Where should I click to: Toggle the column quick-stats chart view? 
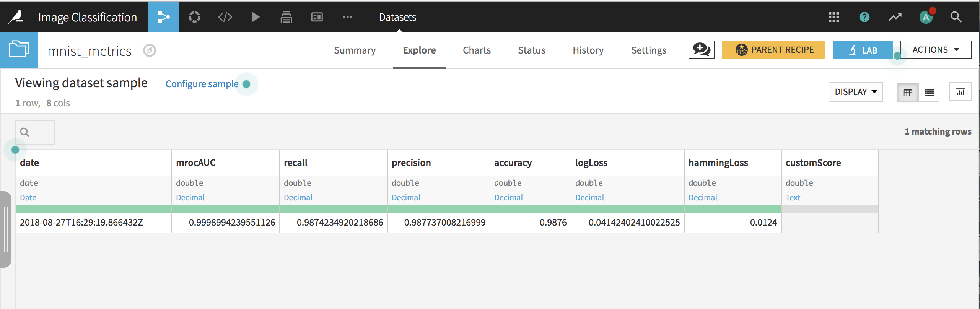pyautogui.click(x=960, y=92)
